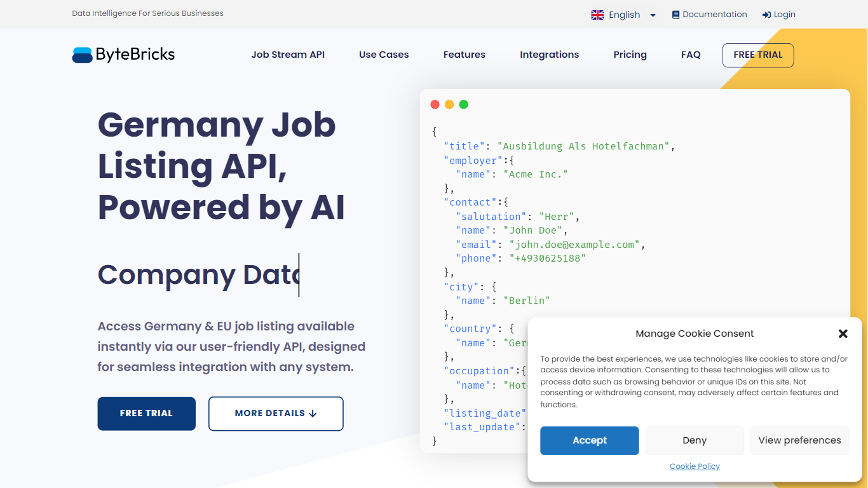Deny cookies in the consent dialog
Image resolution: width=868 pixels, height=488 pixels.
click(x=695, y=440)
